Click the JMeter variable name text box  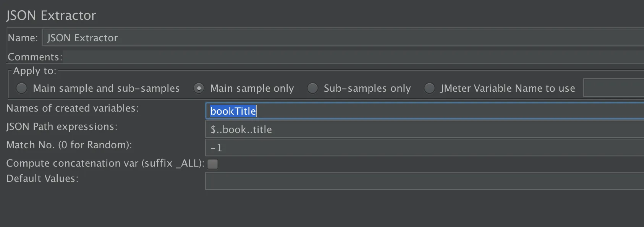(613, 88)
